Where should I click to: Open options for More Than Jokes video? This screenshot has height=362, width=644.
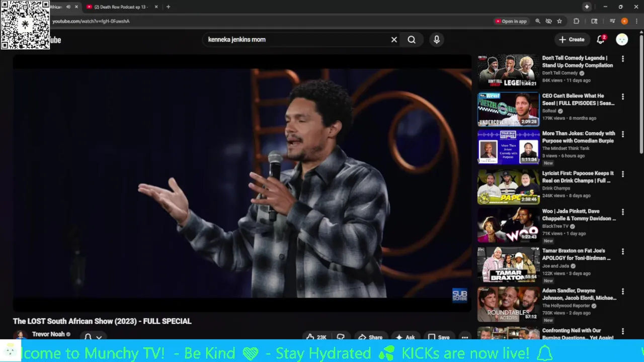623,134
